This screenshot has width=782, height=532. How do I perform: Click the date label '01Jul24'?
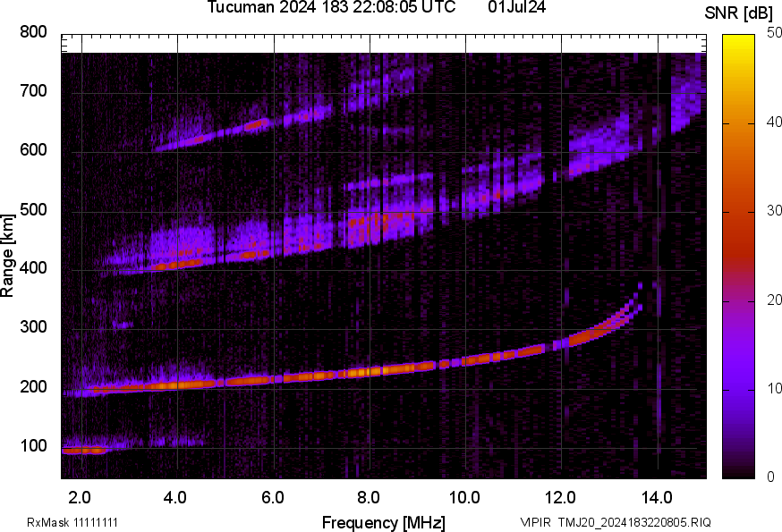(516, 7)
